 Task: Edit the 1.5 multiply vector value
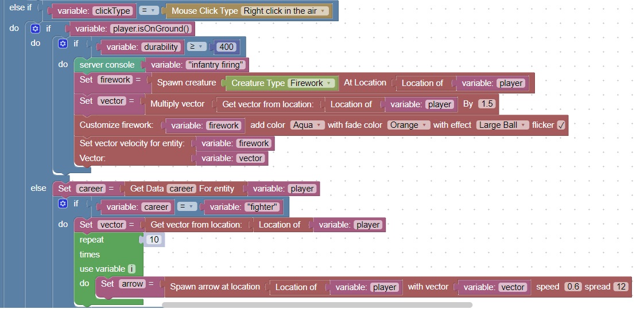pyautogui.click(x=486, y=104)
